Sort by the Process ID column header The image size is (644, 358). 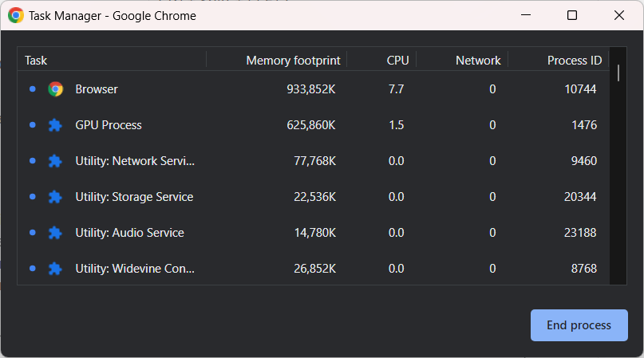tap(574, 61)
